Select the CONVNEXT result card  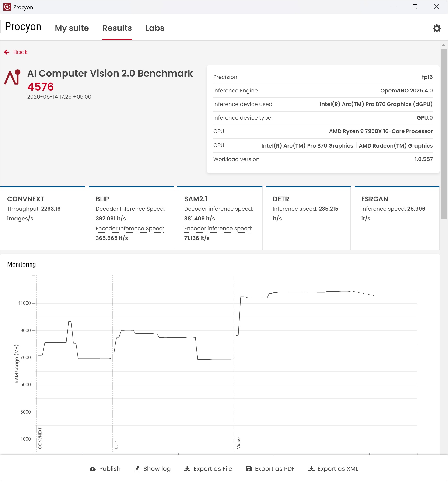(43, 218)
